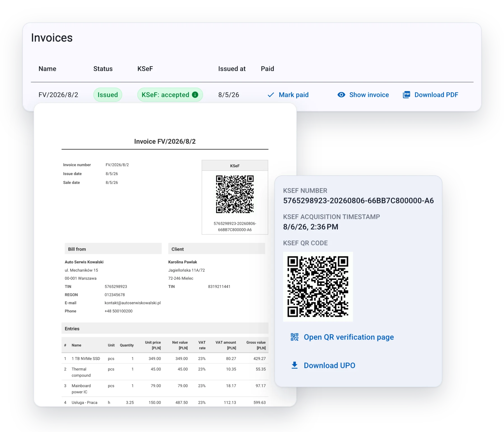504x432 pixels.
Task: Click the Issued status badge
Action: click(108, 95)
